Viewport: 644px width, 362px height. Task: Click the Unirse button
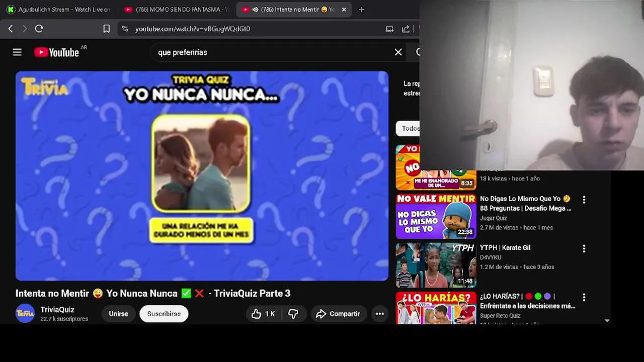click(x=118, y=314)
